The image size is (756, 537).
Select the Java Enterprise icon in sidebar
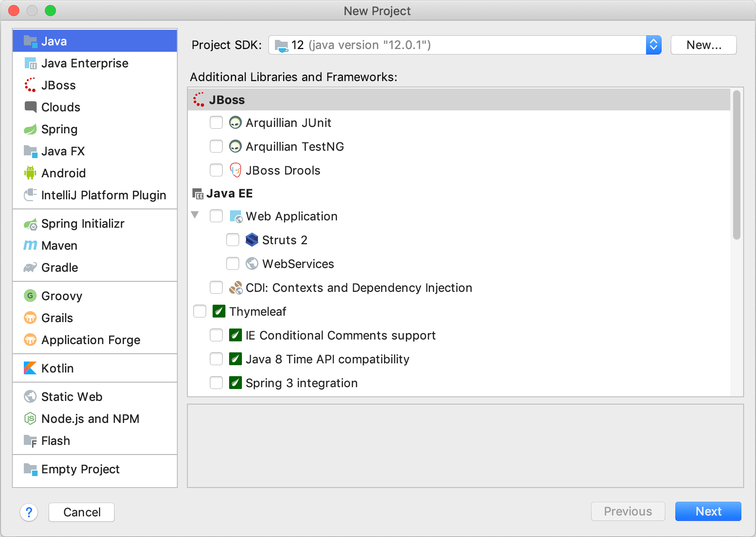click(x=30, y=63)
